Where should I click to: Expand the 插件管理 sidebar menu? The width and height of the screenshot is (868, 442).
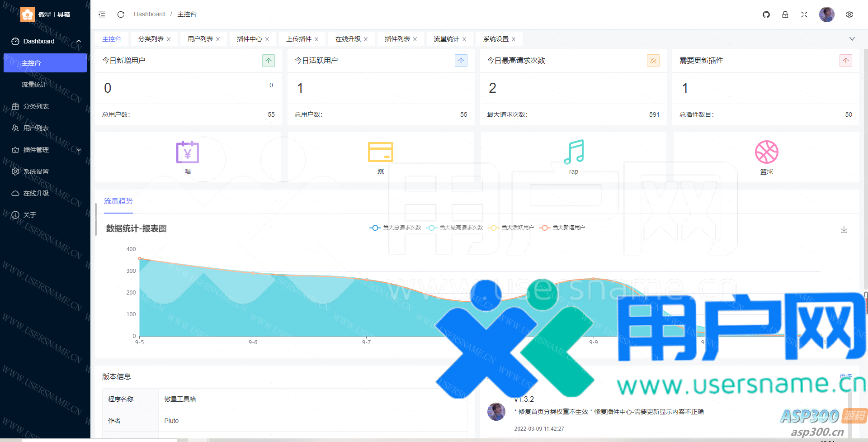click(x=45, y=150)
